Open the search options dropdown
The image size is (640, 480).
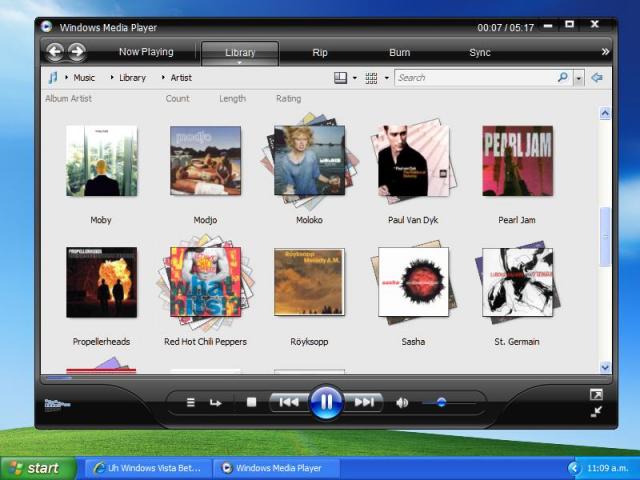(x=579, y=78)
